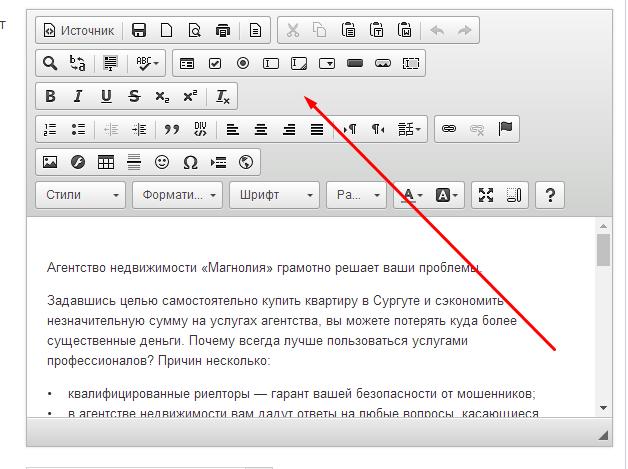Decrease the indent
Screen dimensions: 628x469
(x=111, y=129)
